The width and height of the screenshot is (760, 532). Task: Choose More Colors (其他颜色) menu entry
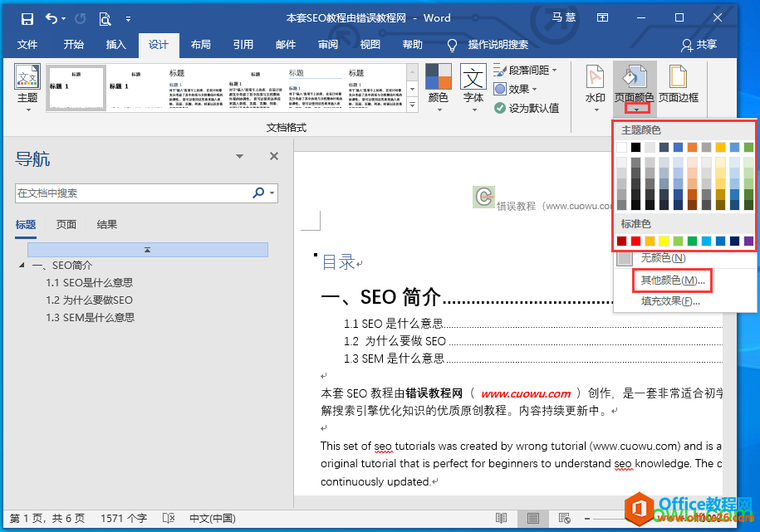[x=672, y=280]
